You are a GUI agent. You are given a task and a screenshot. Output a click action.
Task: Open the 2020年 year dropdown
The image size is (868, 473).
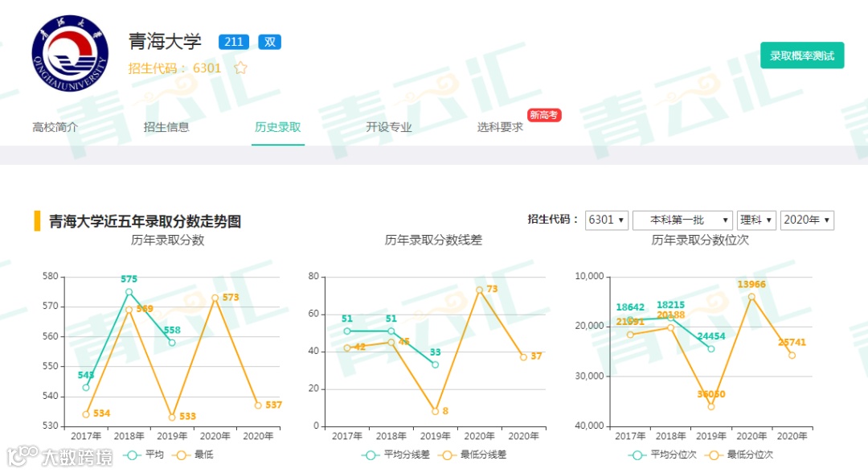[x=807, y=220]
